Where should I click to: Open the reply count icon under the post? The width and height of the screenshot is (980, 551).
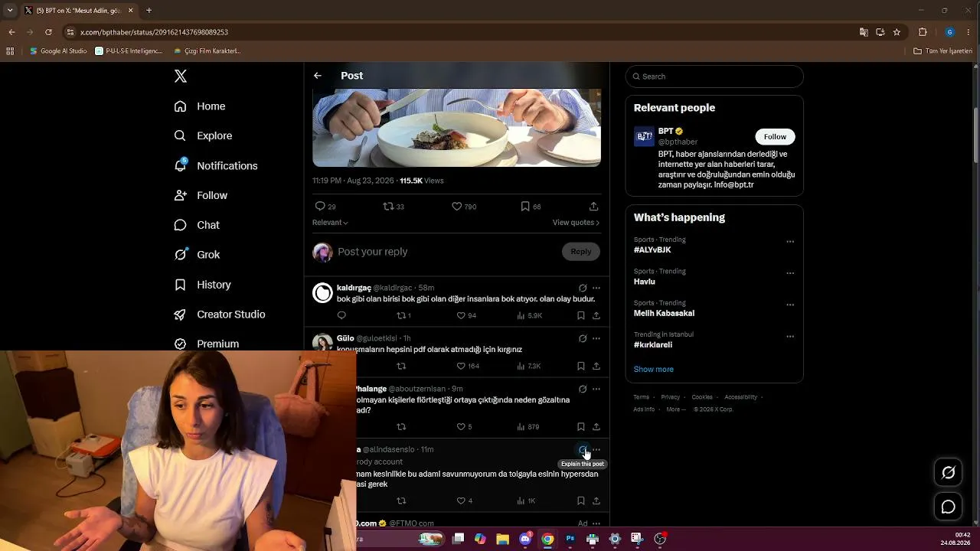click(320, 207)
